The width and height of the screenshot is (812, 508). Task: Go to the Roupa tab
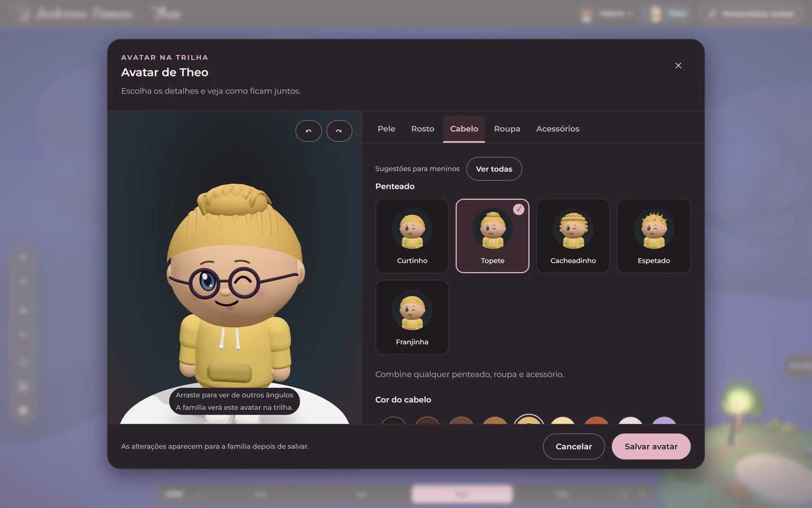click(507, 129)
